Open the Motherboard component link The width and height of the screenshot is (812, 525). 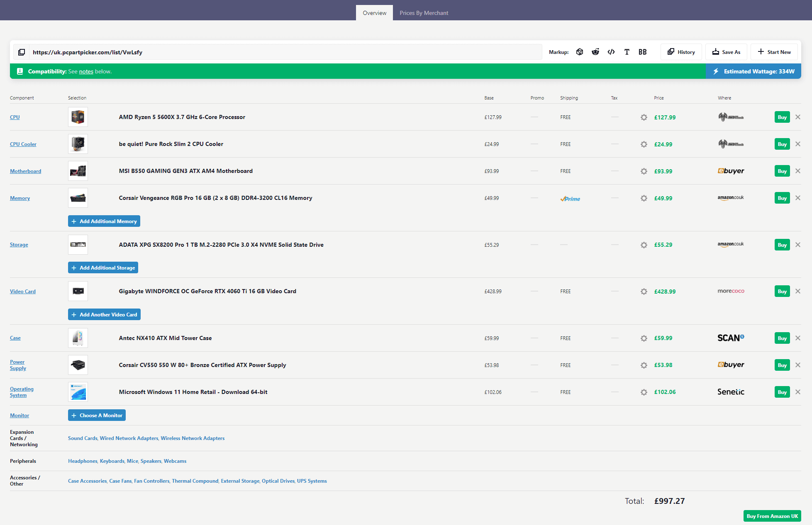pos(26,171)
